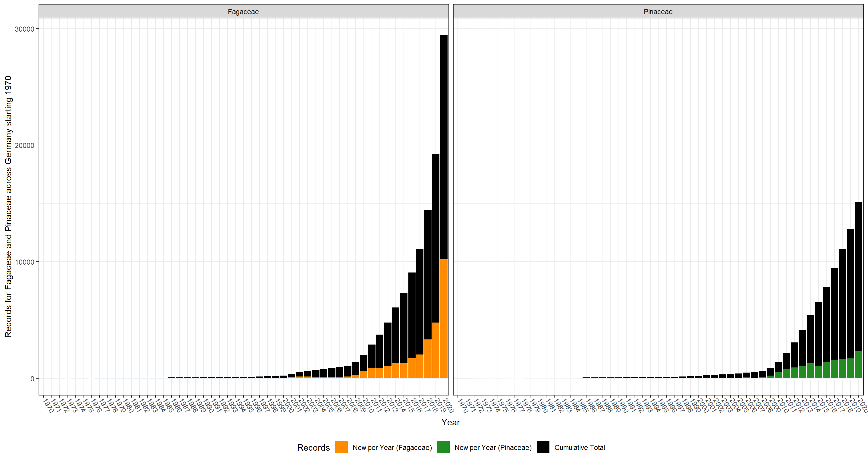Screen dimensions: 868x463
Task: Click the orange 2020 bar segment in Fagaceae
Action: [444, 318]
